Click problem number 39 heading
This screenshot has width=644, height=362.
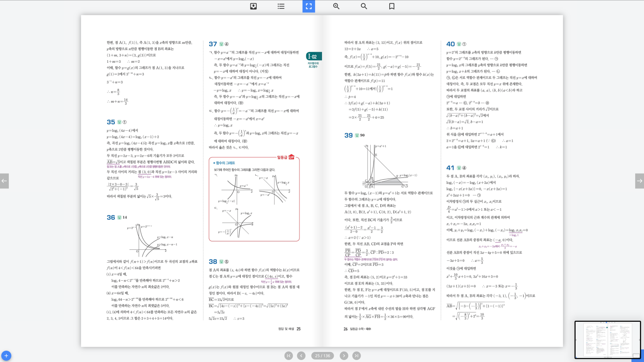point(349,136)
